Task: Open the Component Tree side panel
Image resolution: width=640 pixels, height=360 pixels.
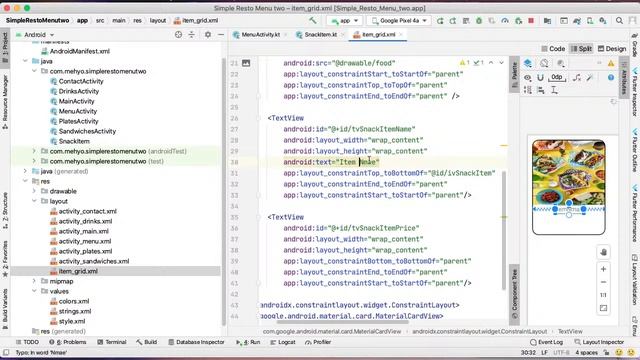Action: point(514,293)
